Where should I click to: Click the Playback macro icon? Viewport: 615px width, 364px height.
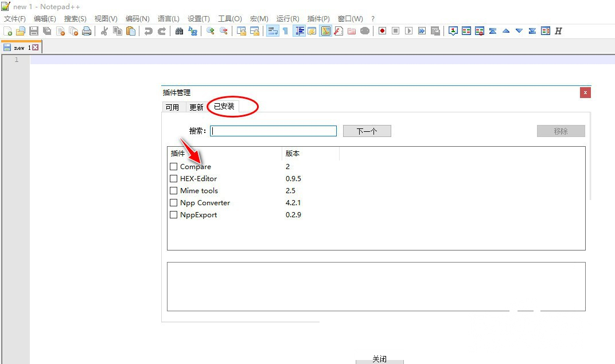click(408, 31)
